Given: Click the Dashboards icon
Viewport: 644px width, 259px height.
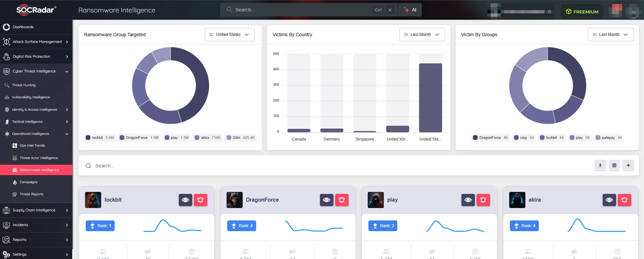Looking at the screenshot, I should [6, 27].
